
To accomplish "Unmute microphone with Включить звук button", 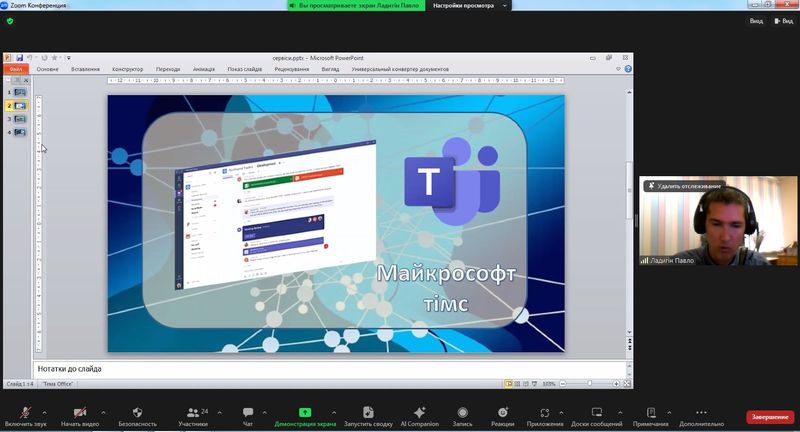I will pyautogui.click(x=25, y=416).
